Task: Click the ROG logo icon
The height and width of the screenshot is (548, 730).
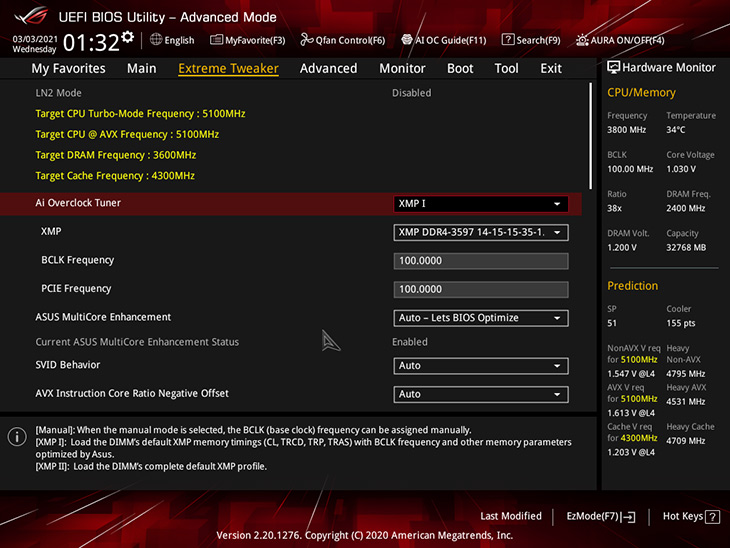Action: [32, 16]
